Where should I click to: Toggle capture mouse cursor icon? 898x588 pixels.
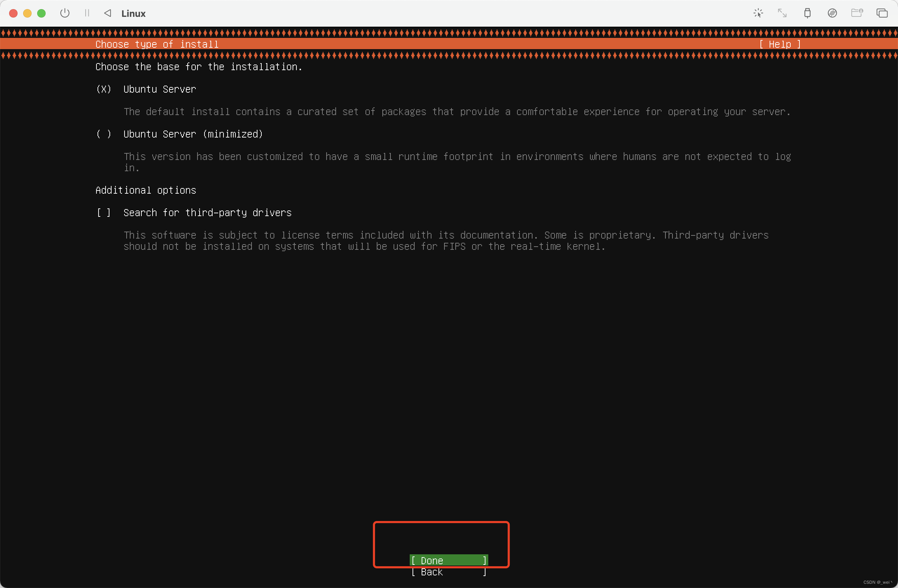click(758, 13)
